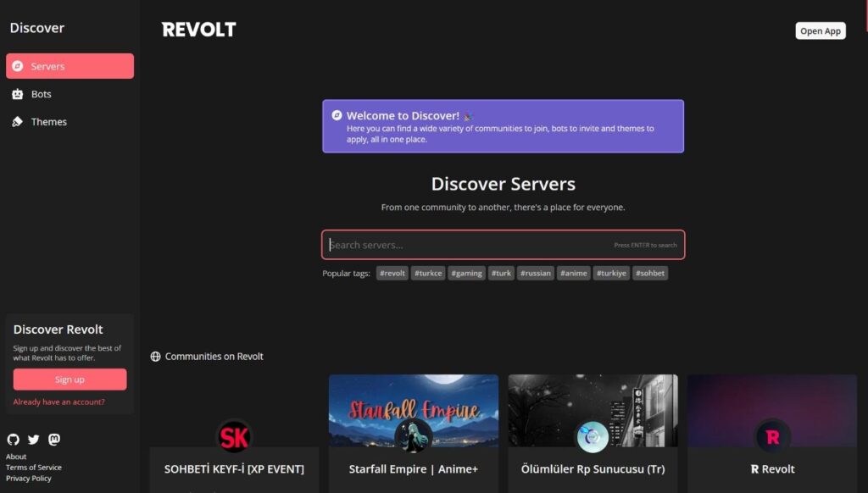Image resolution: width=868 pixels, height=493 pixels.
Task: Click the Revolt server R avatar
Action: (772, 437)
